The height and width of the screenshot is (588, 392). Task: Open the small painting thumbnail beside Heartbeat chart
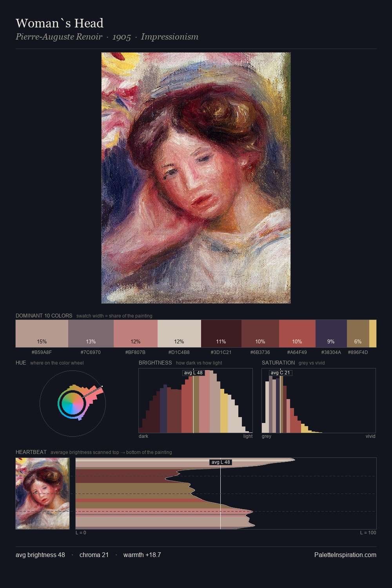[x=42, y=494]
